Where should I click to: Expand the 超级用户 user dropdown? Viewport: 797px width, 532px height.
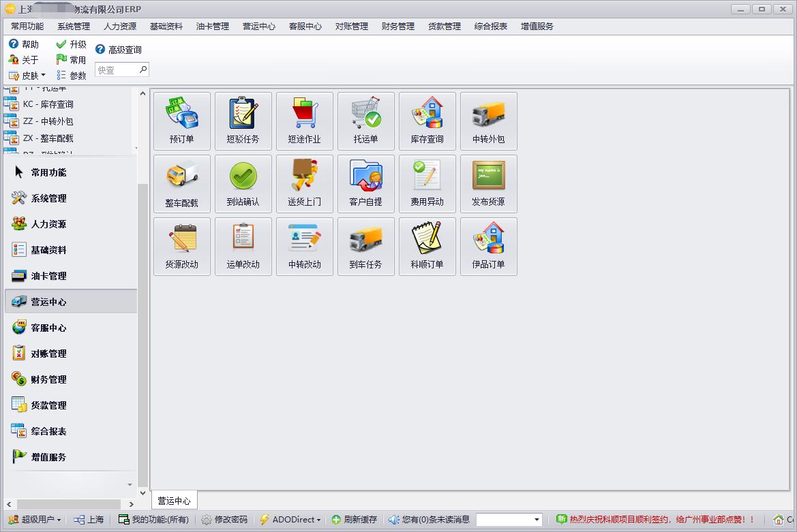tap(34, 520)
